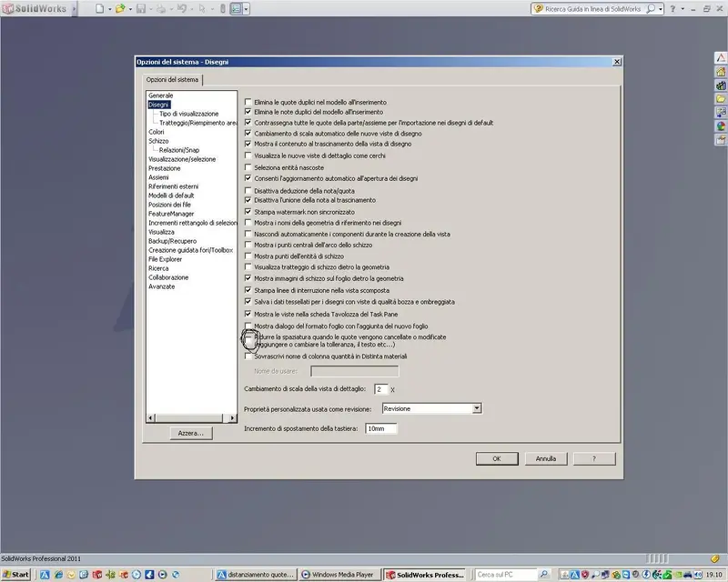Click the Internet Explorer quick launch icon
Image resolution: width=728 pixels, height=582 pixels.
point(58,575)
